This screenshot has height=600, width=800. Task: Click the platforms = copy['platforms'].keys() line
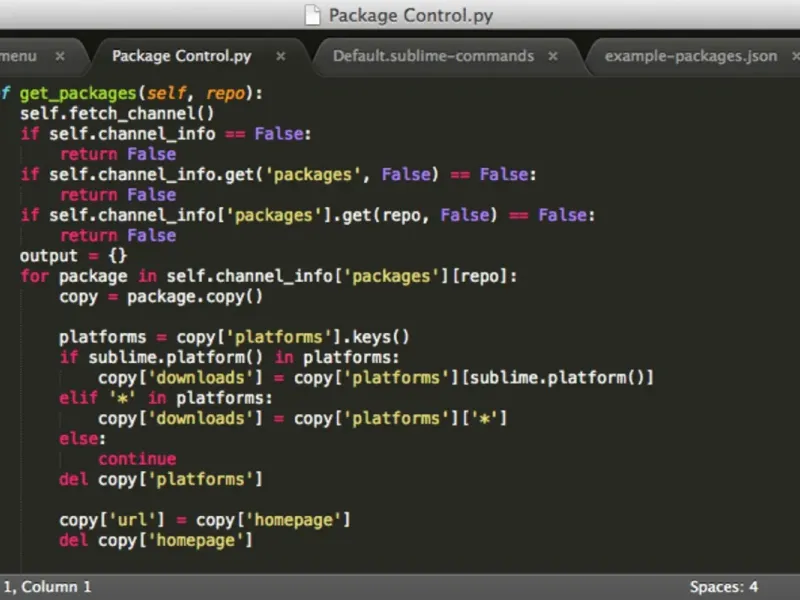pyautogui.click(x=234, y=337)
